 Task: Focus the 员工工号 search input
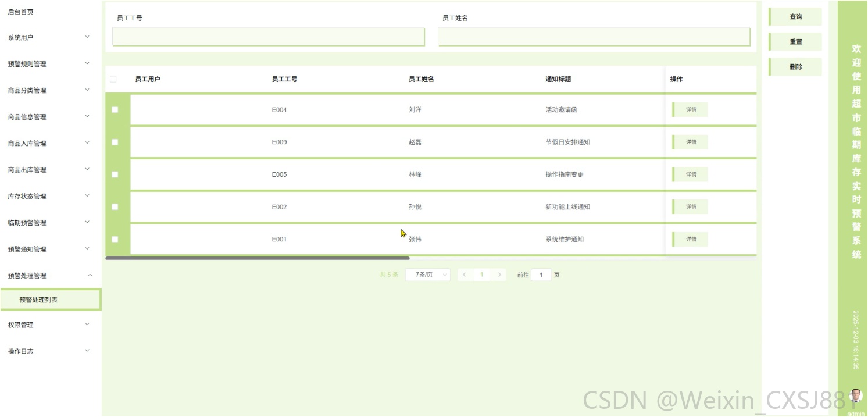269,37
